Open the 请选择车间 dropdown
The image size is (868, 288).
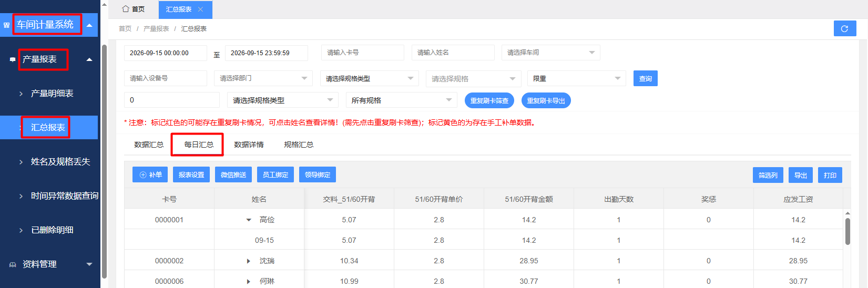[550, 53]
